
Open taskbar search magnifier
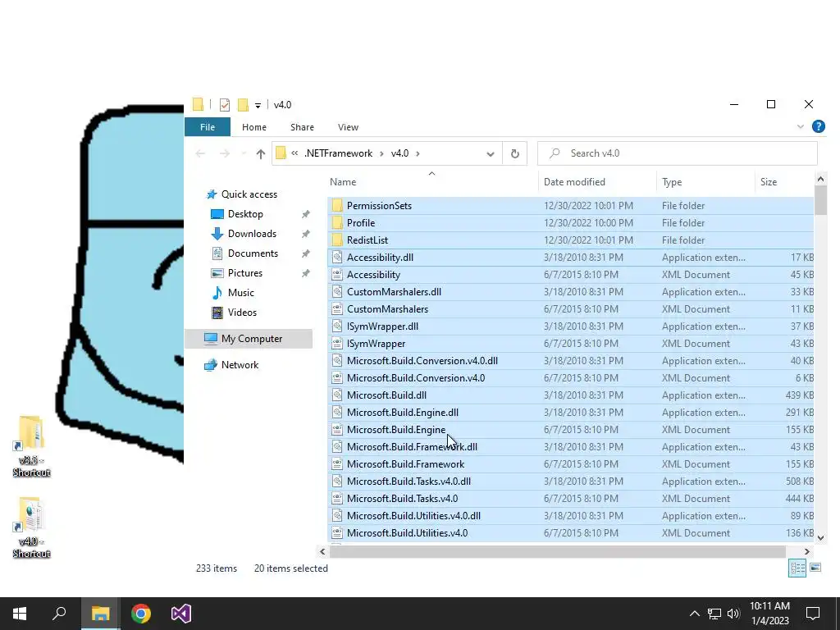[59, 614]
